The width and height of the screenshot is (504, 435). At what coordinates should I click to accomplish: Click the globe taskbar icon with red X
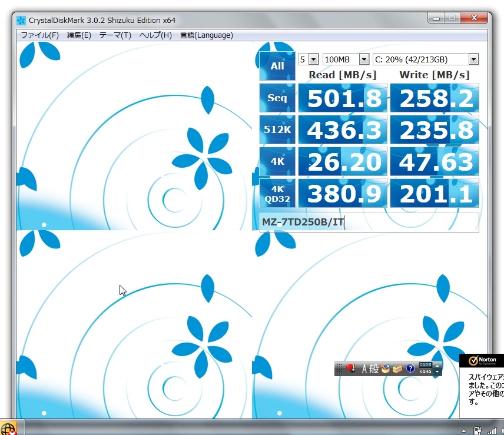[x=8, y=429]
